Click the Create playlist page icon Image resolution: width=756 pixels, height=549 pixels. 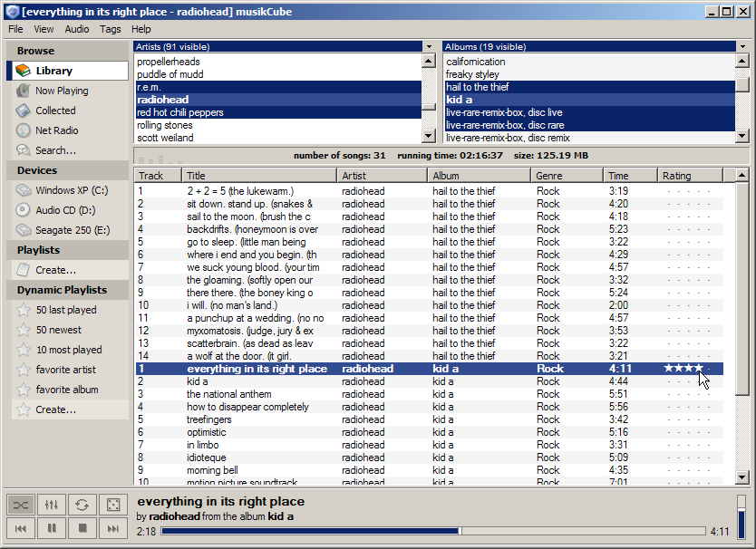tap(23, 270)
